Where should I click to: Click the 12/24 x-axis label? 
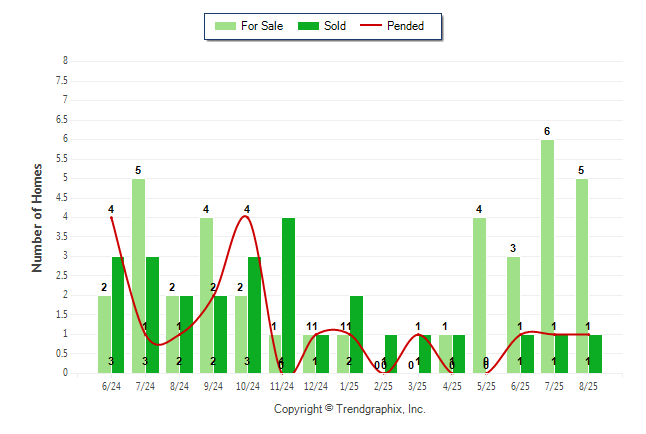[x=316, y=386]
